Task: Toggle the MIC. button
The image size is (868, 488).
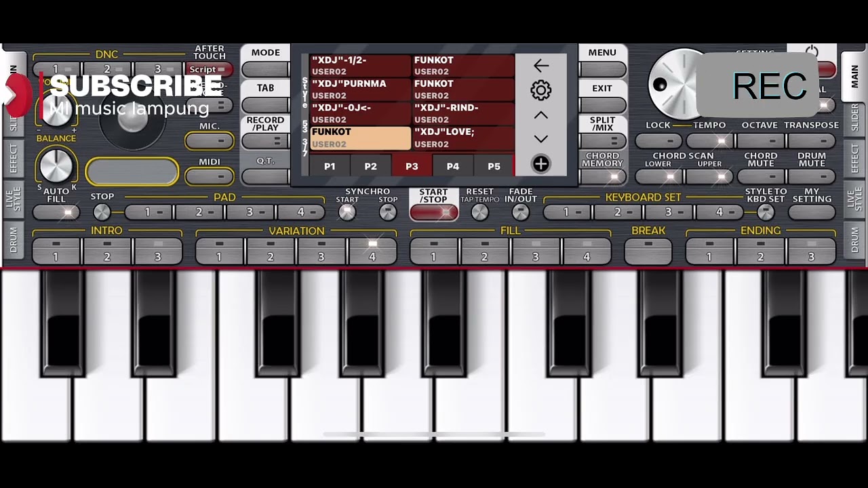Action: 209,141
